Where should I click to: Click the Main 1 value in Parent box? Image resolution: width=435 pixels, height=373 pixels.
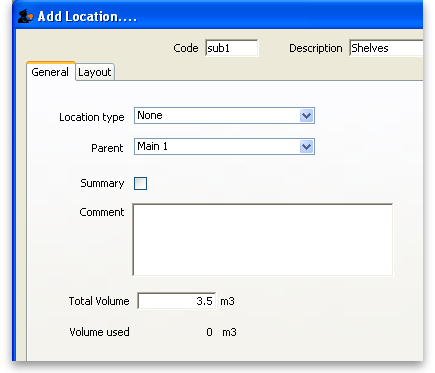(x=153, y=146)
